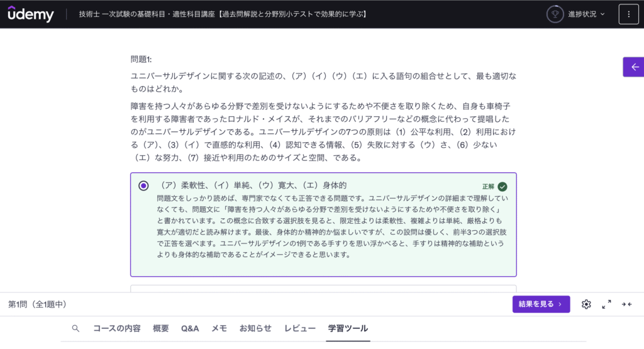
Task: Open the 技術士 一次試験 course title link
Action: tap(223, 14)
